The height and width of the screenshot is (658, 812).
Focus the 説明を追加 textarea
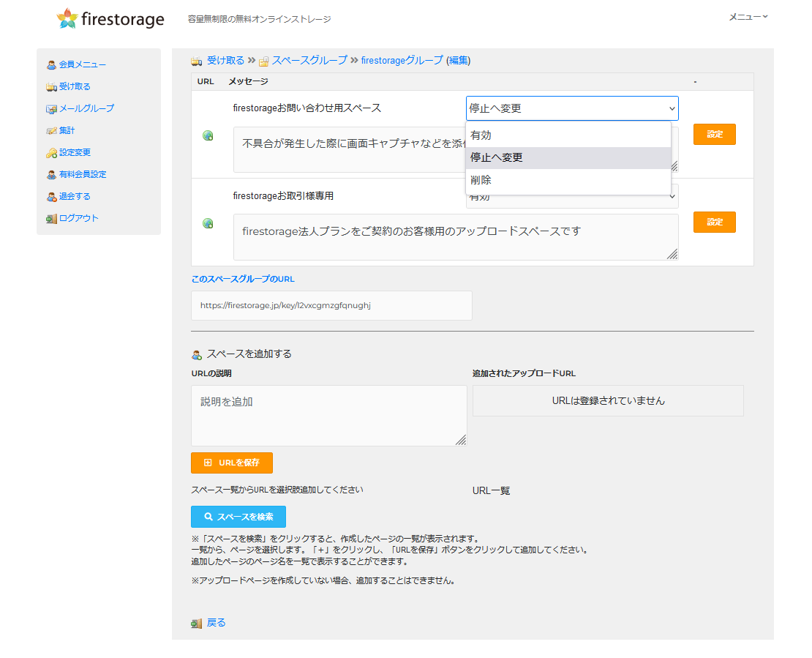(329, 416)
